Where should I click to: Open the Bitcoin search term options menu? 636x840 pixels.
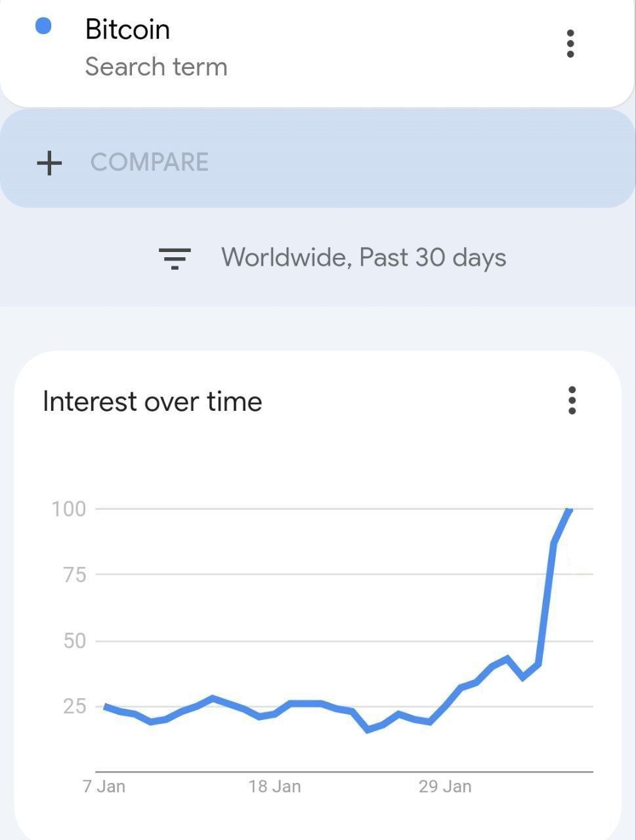point(570,44)
